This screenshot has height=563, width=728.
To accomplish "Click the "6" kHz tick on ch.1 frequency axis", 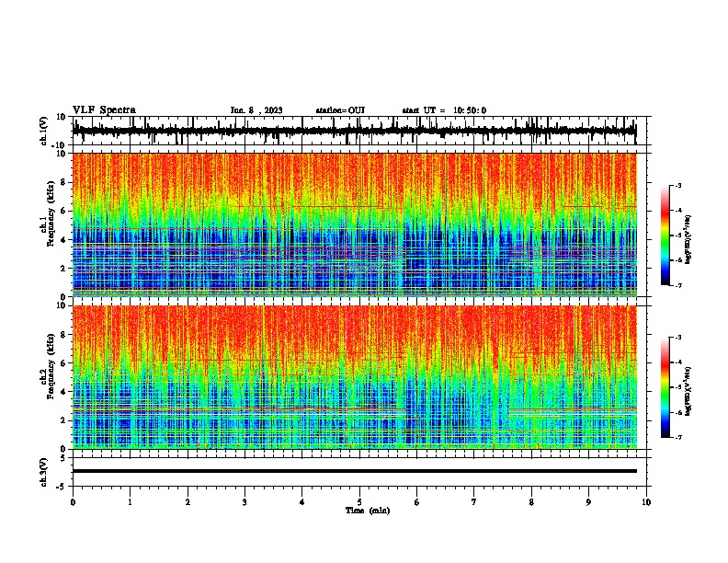I will pyautogui.click(x=64, y=212).
